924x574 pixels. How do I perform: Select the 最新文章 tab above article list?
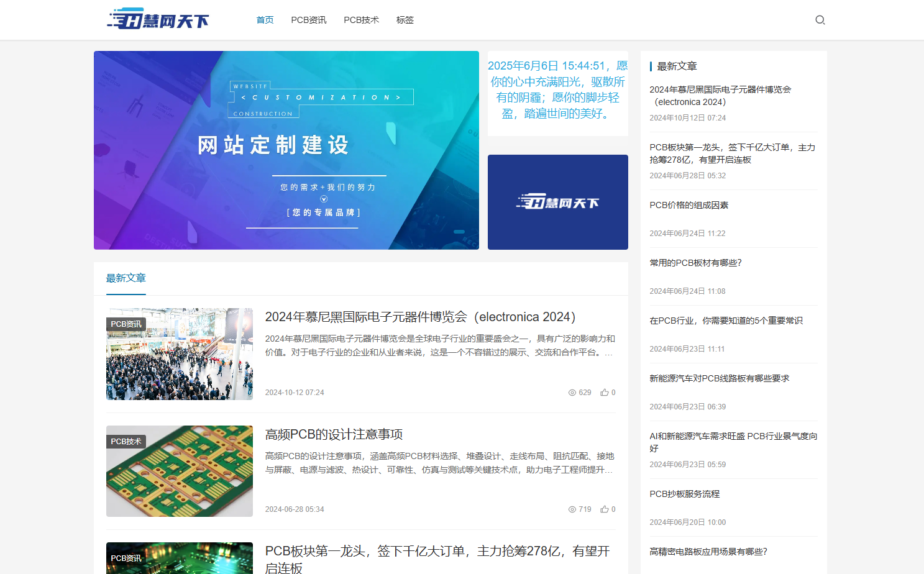tap(126, 278)
